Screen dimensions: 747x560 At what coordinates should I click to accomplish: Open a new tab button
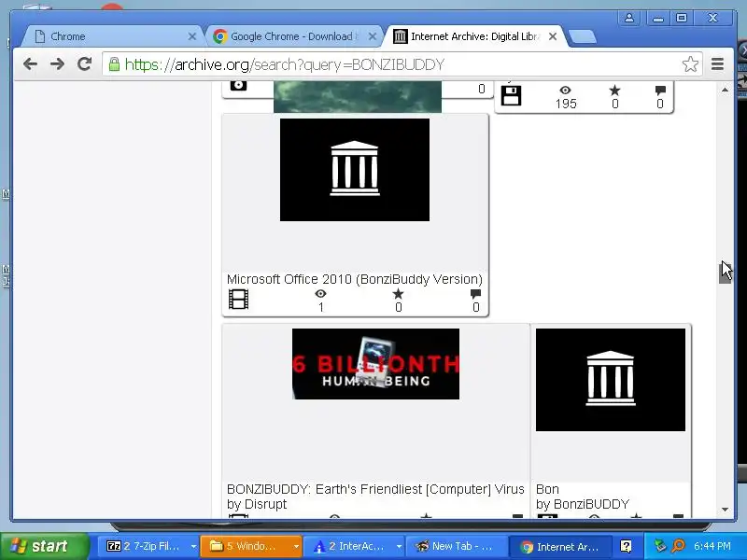(x=582, y=36)
